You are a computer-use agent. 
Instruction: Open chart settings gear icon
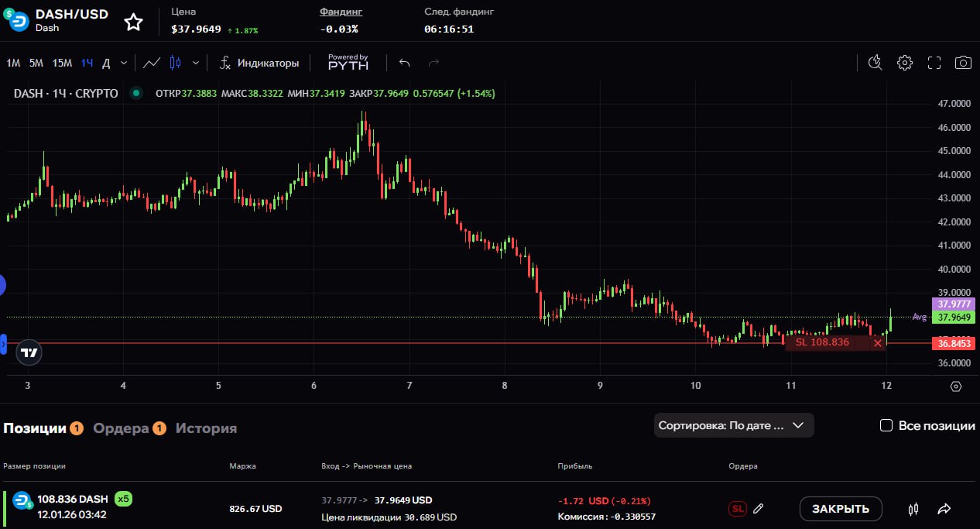coord(904,63)
